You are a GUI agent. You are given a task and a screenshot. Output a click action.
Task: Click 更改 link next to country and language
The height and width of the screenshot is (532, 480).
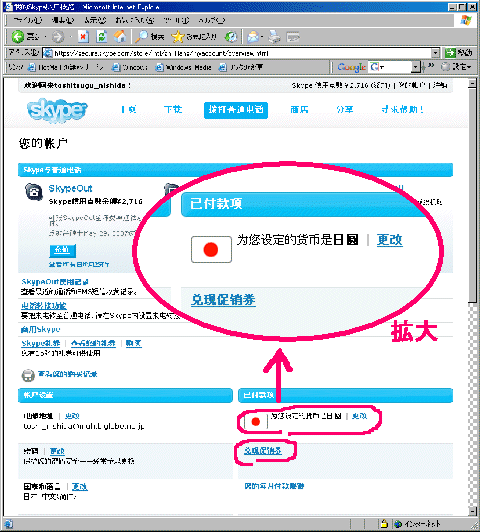80,487
